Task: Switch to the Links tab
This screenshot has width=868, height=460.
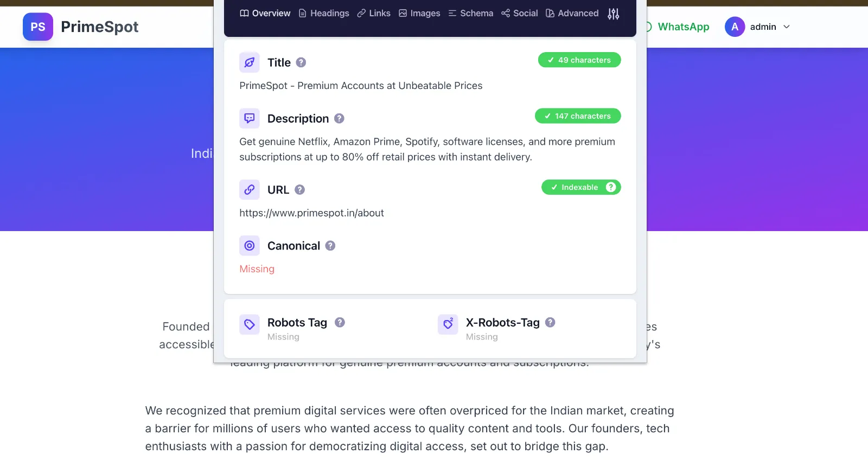Action: 374,14
